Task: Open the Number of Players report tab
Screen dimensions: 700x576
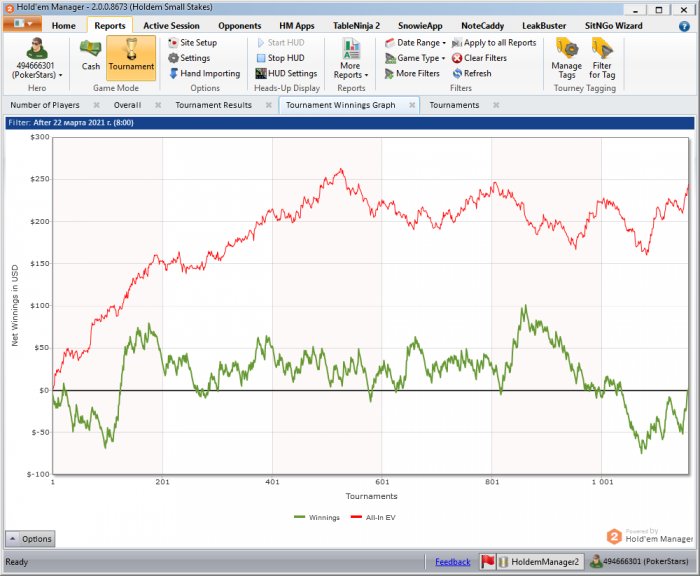Action: pyautogui.click(x=45, y=105)
